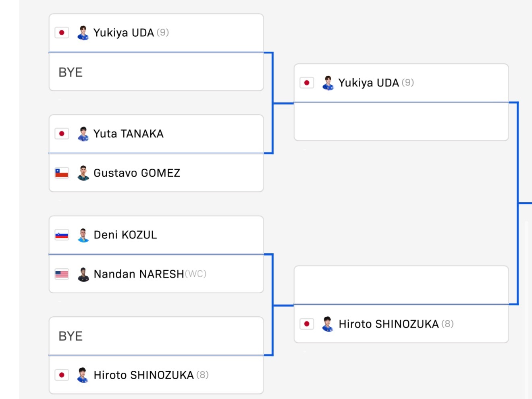This screenshot has width=532, height=399.
Task: Open Gustavo GOMEZ player name link
Action: pos(137,173)
